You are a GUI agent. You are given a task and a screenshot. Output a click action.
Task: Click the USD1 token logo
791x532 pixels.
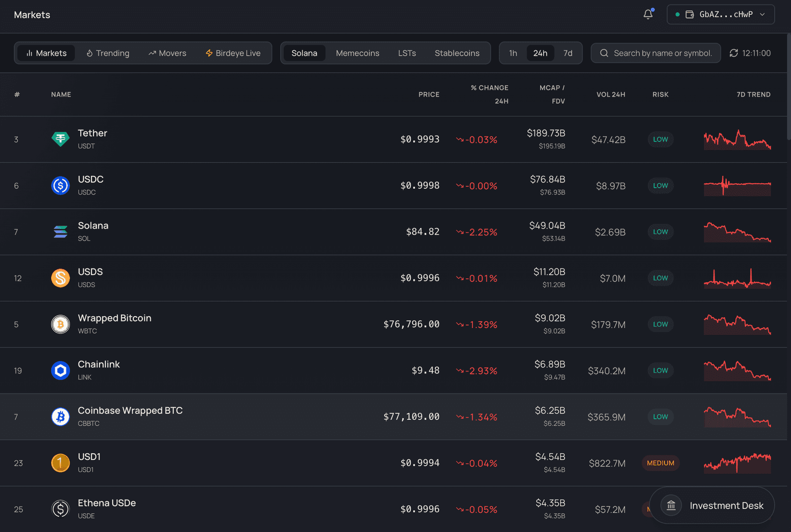point(61,463)
